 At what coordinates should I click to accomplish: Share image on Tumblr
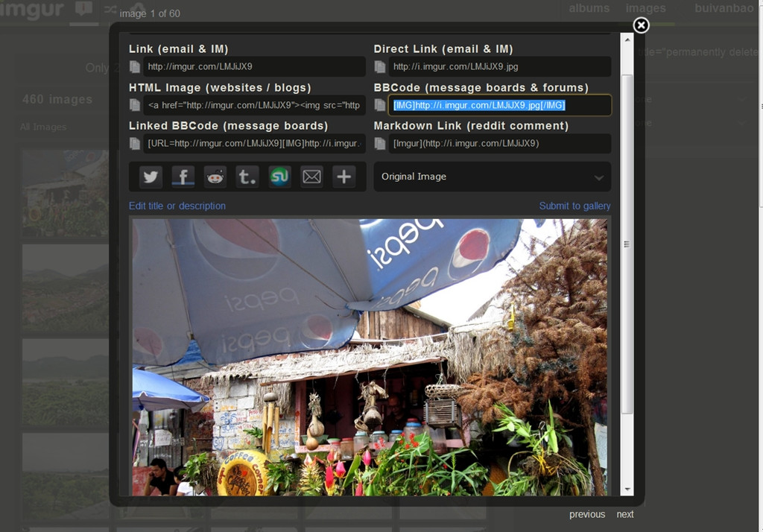(x=247, y=177)
